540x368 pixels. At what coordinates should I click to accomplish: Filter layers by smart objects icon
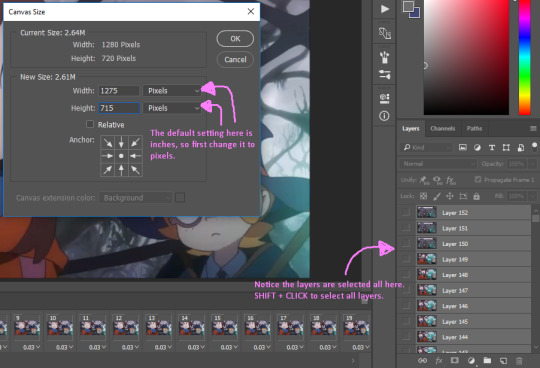tap(520, 147)
